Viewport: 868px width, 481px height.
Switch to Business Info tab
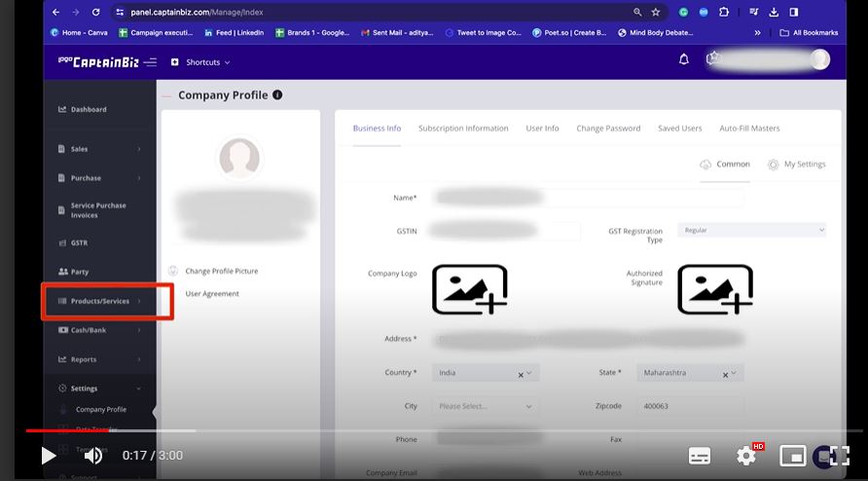click(x=377, y=128)
